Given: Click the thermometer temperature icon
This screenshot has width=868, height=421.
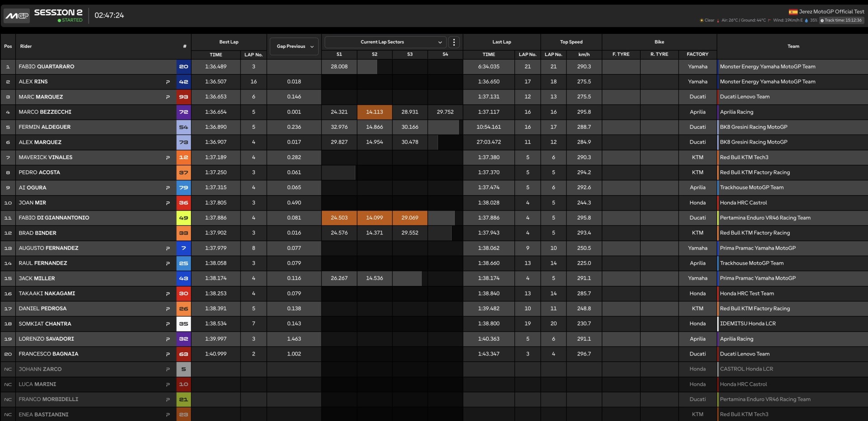Looking at the screenshot, I should (718, 20).
